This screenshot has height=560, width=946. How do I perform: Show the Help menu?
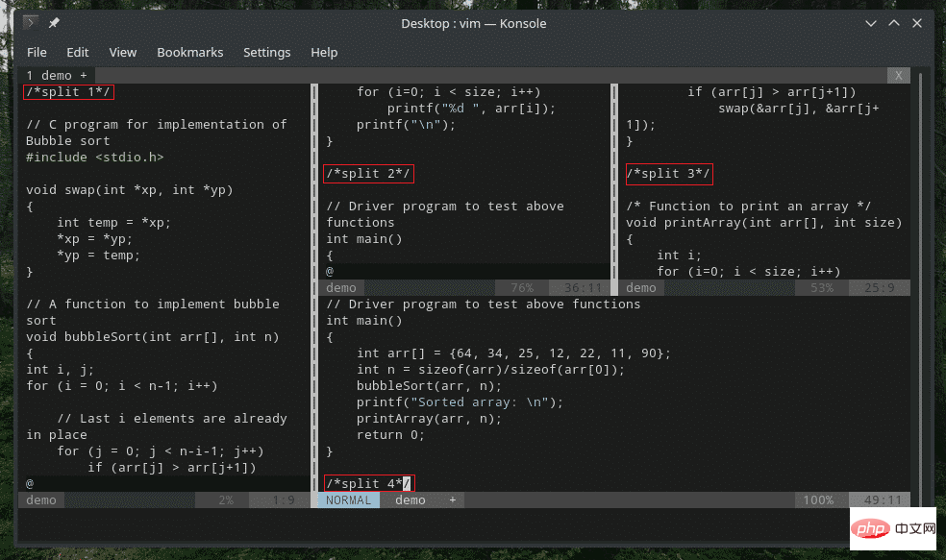(x=324, y=52)
